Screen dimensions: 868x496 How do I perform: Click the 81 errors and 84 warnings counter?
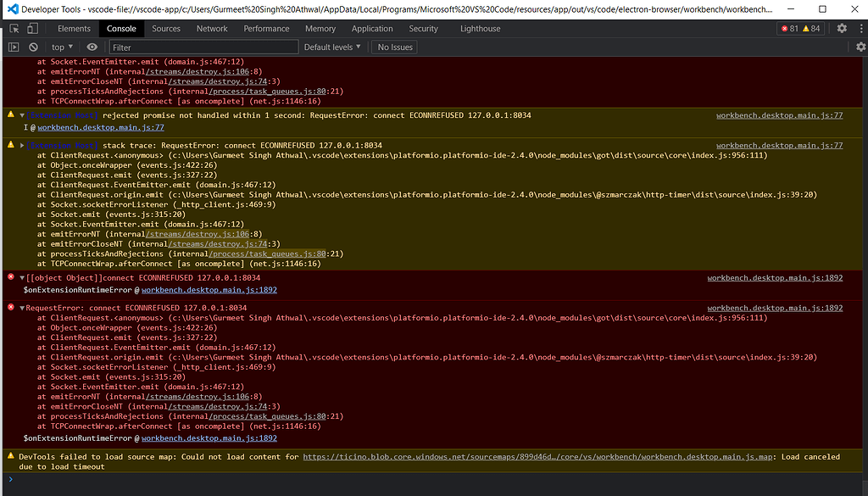tap(799, 29)
